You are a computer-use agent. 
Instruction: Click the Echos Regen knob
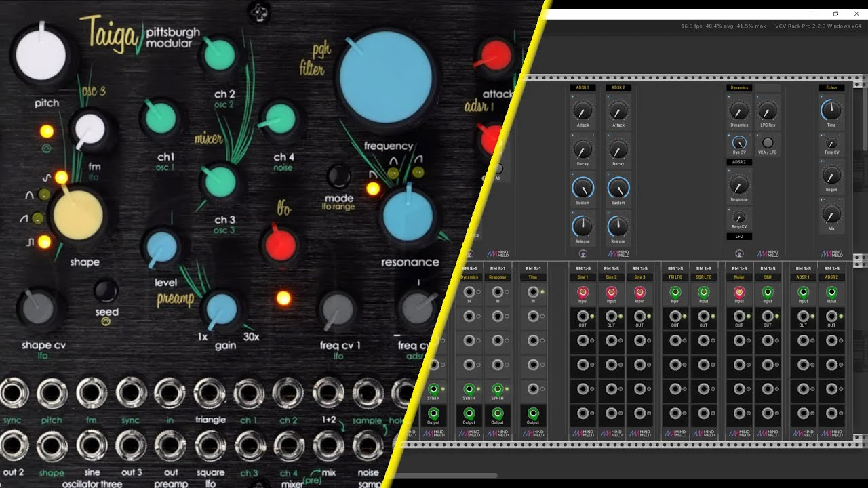[x=831, y=176]
